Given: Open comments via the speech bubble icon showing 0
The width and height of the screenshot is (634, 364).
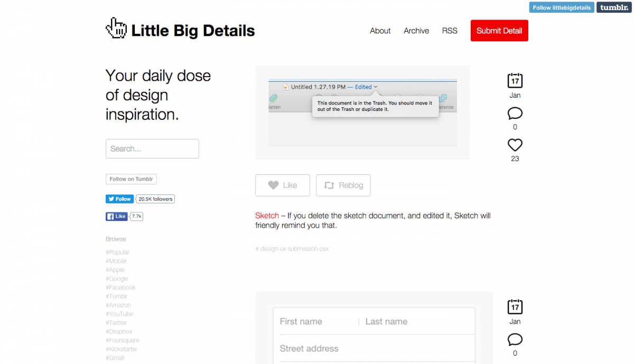Looking at the screenshot, I should point(515,113).
